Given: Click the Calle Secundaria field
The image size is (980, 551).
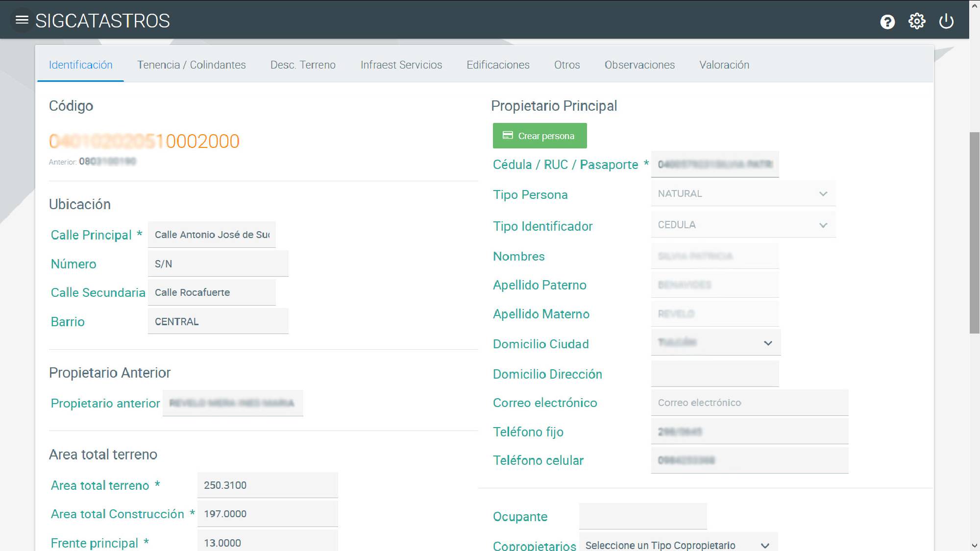Looking at the screenshot, I should [x=212, y=292].
